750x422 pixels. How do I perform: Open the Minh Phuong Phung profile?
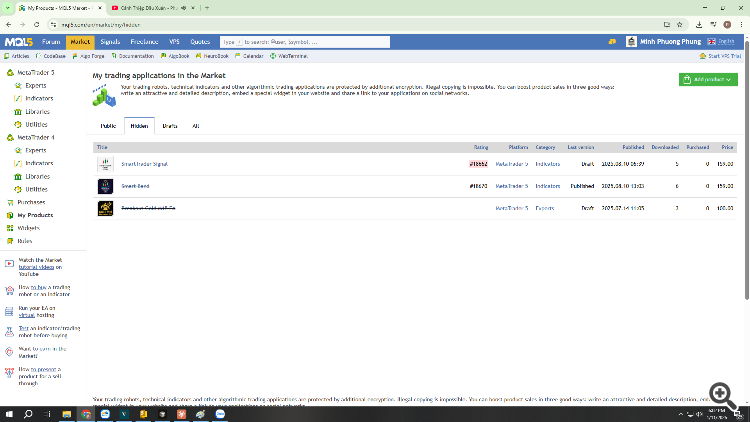click(x=664, y=42)
